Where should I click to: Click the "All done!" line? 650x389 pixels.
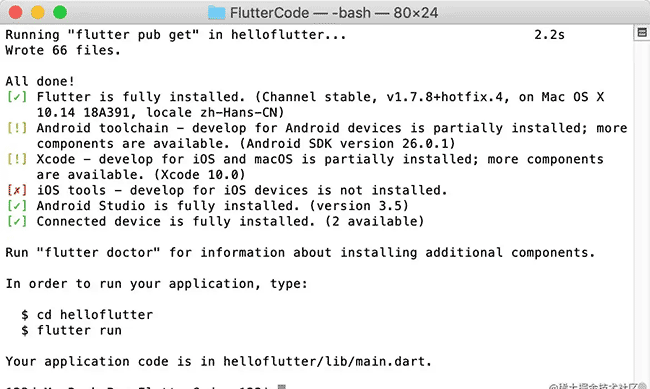tap(40, 81)
